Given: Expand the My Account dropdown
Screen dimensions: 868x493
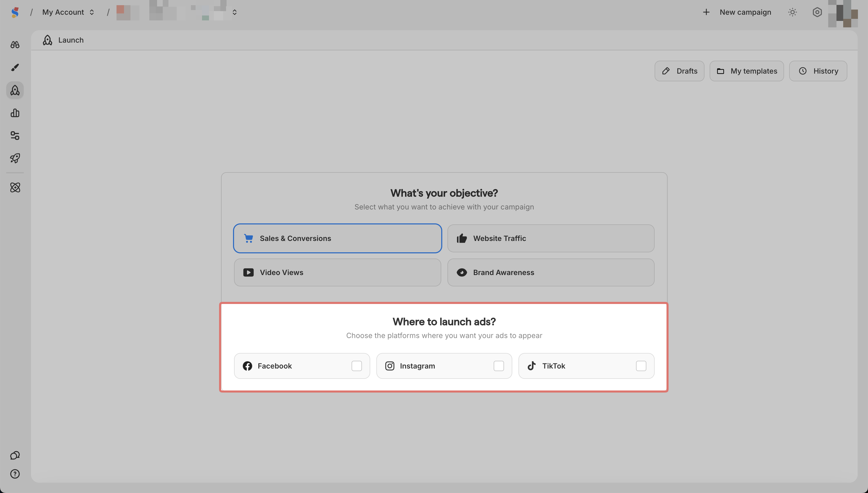Looking at the screenshot, I should 68,12.
